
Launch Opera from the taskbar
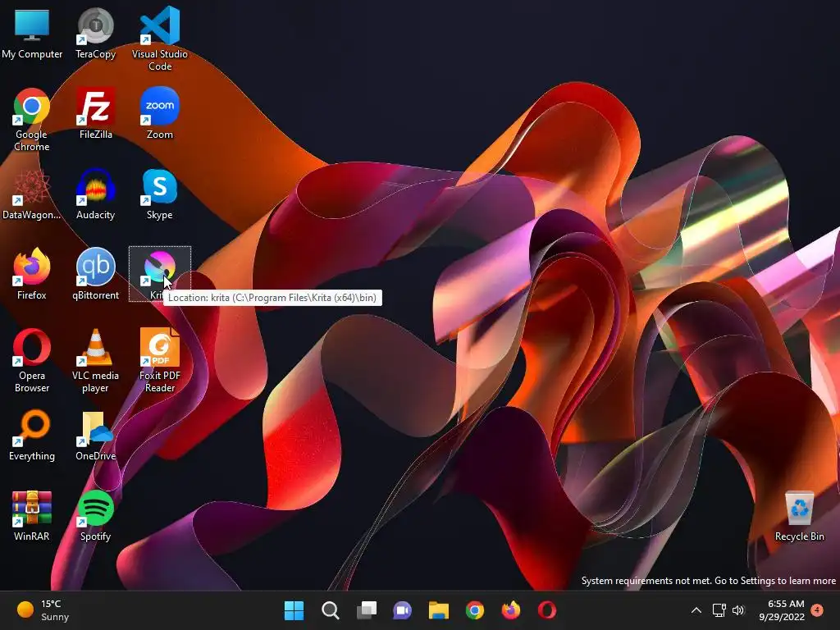coord(547,610)
